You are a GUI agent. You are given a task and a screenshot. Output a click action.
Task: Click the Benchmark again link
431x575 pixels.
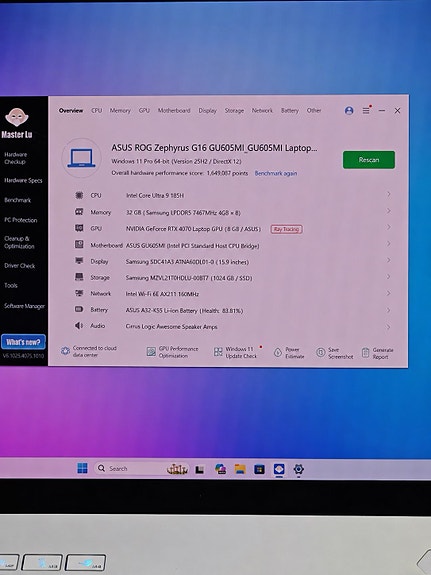click(276, 173)
